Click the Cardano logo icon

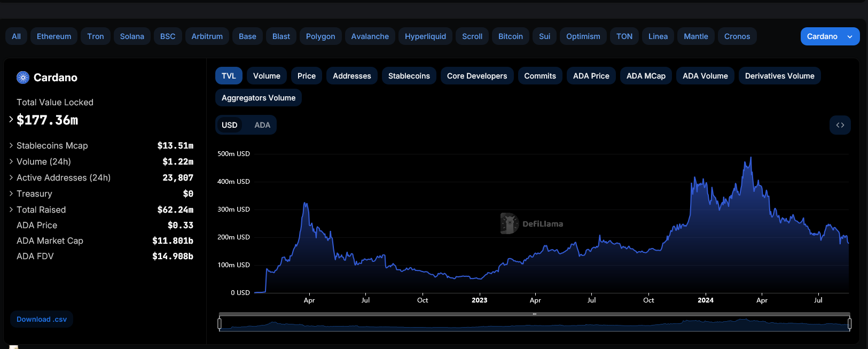tap(23, 77)
